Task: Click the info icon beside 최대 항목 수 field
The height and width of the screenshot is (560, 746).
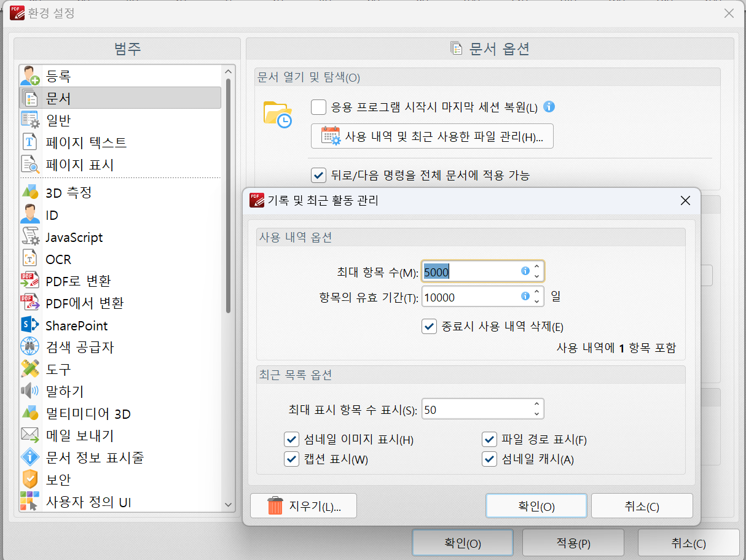Action: tap(525, 271)
